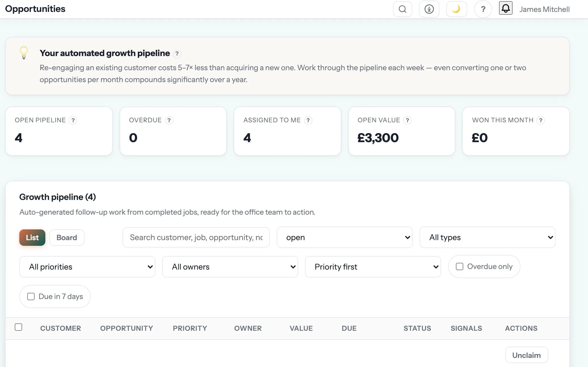Switch to the List view
The height and width of the screenshot is (367, 588).
click(x=32, y=238)
